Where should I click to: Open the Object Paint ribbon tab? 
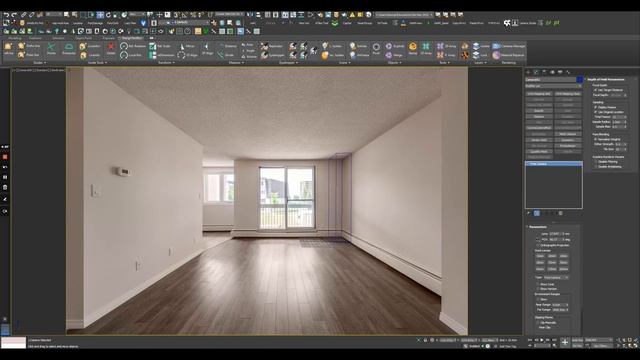point(83,38)
